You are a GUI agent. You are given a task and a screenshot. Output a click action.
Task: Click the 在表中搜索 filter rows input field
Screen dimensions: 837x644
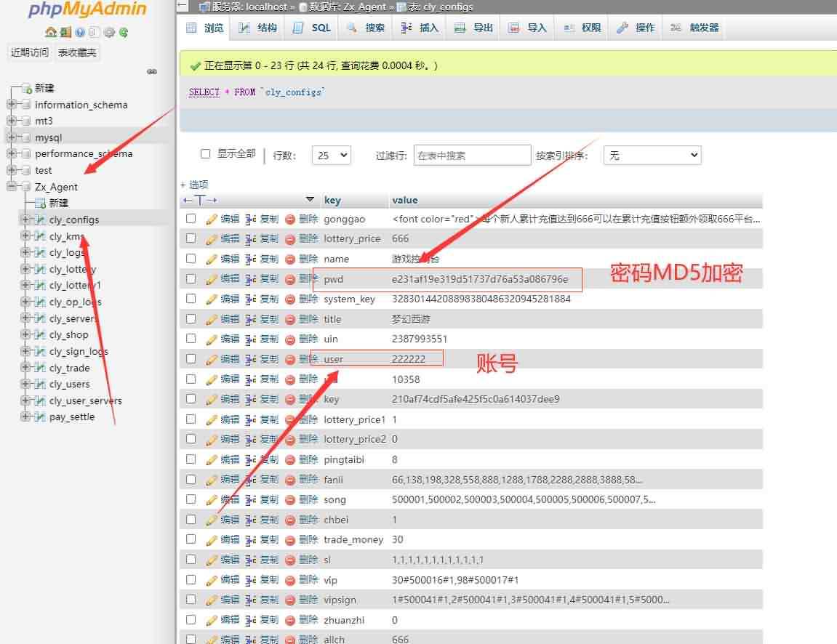tap(472, 155)
